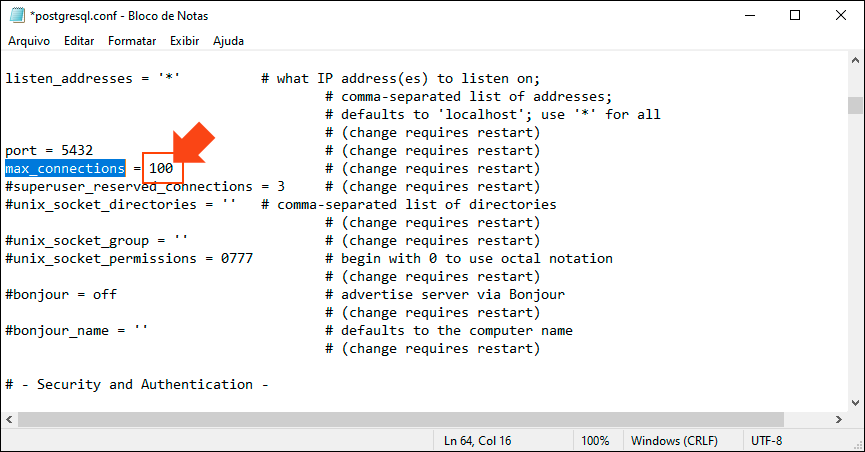Open the Formatar menu
This screenshot has height=452, width=865.
(x=132, y=41)
